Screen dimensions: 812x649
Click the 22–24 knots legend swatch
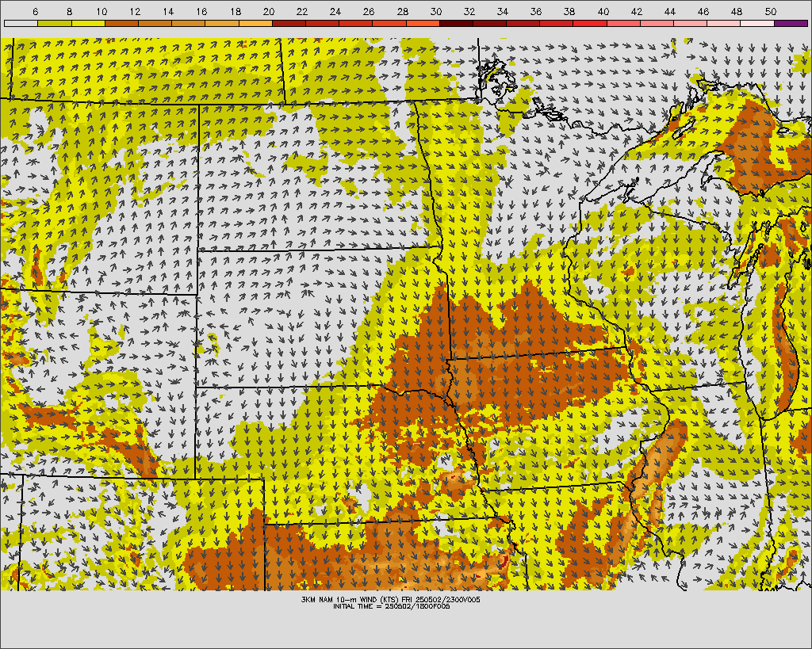[x=322, y=23]
